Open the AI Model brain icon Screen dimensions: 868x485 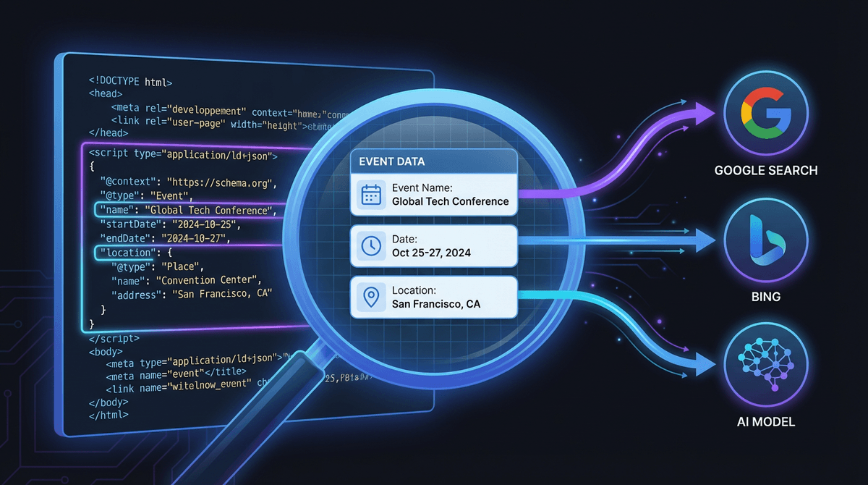(765, 365)
